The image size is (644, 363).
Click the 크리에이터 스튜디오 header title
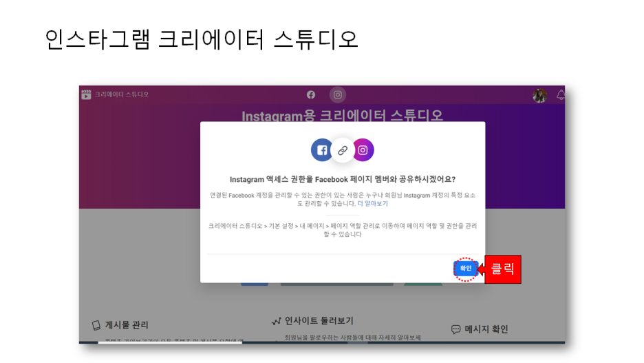[122, 94]
